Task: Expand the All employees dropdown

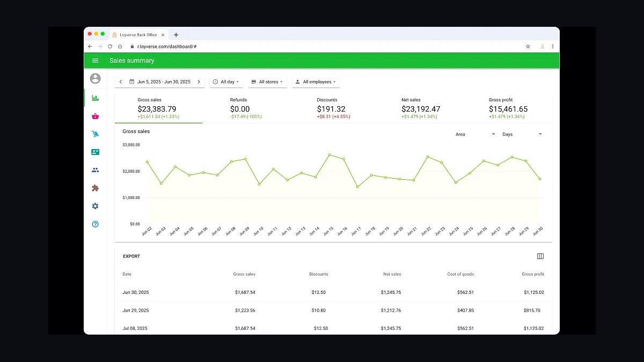Action: (316, 82)
